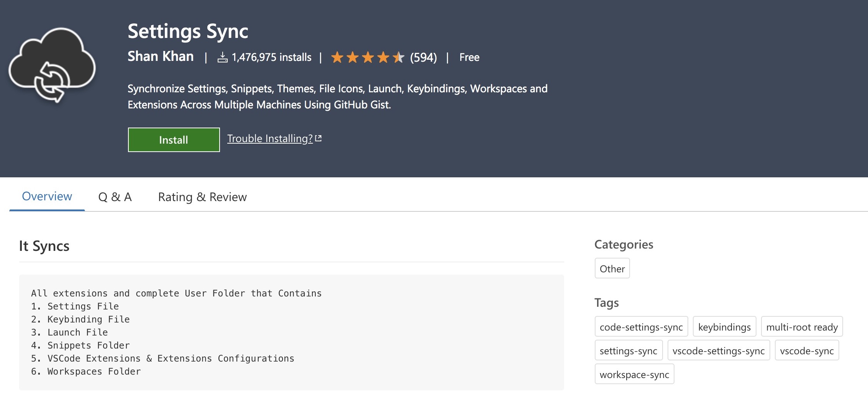Screen dimensions: 868x401
Task: Click the multi-root ready tag
Action: 802,327
